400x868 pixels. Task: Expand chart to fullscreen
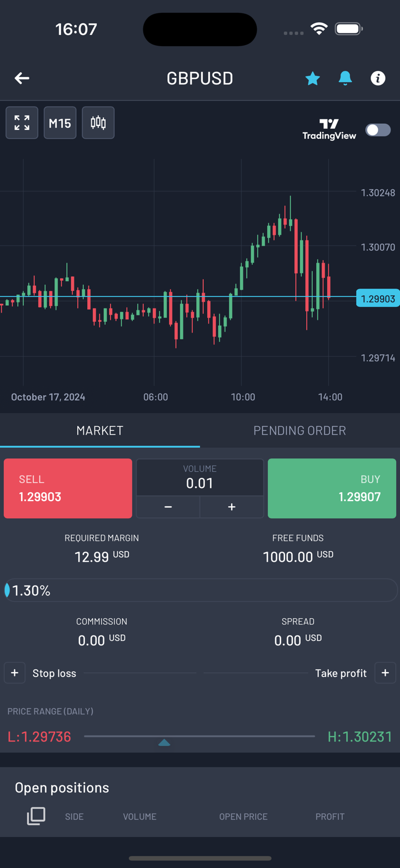(22, 123)
